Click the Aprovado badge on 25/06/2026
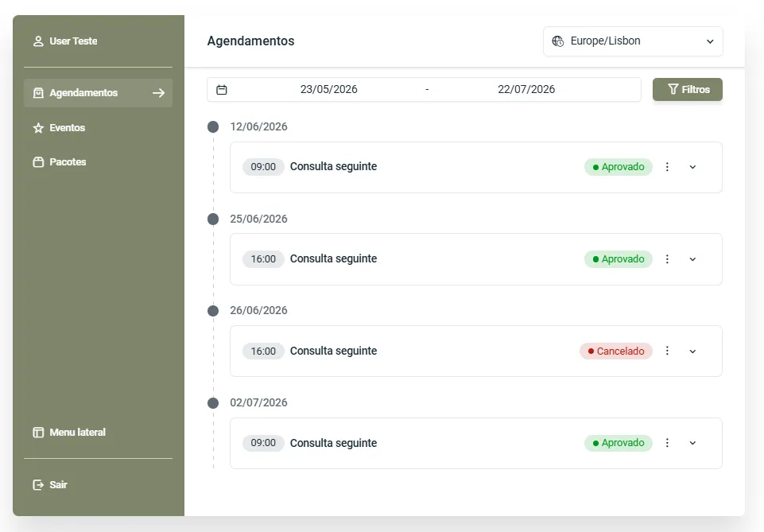The height and width of the screenshot is (532, 764). click(619, 259)
